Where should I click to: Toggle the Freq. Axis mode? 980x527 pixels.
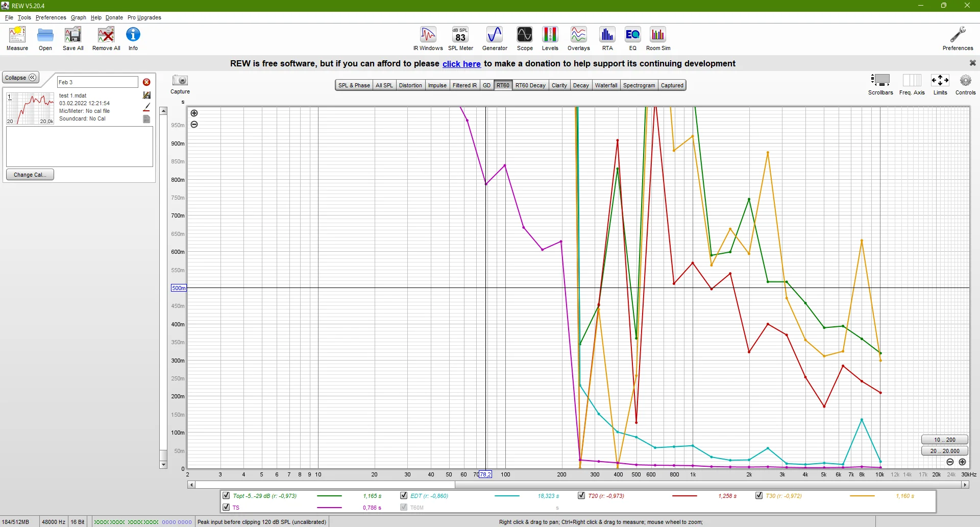(912, 84)
